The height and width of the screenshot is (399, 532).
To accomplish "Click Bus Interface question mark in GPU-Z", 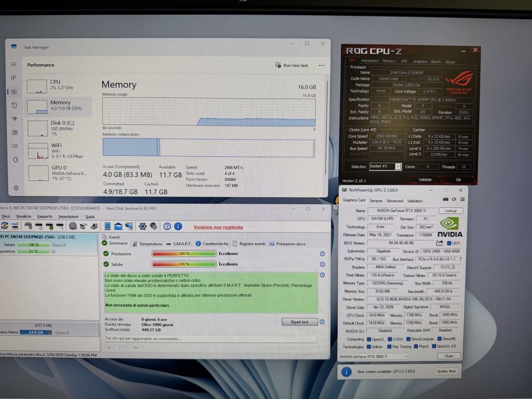I will [x=460, y=259].
